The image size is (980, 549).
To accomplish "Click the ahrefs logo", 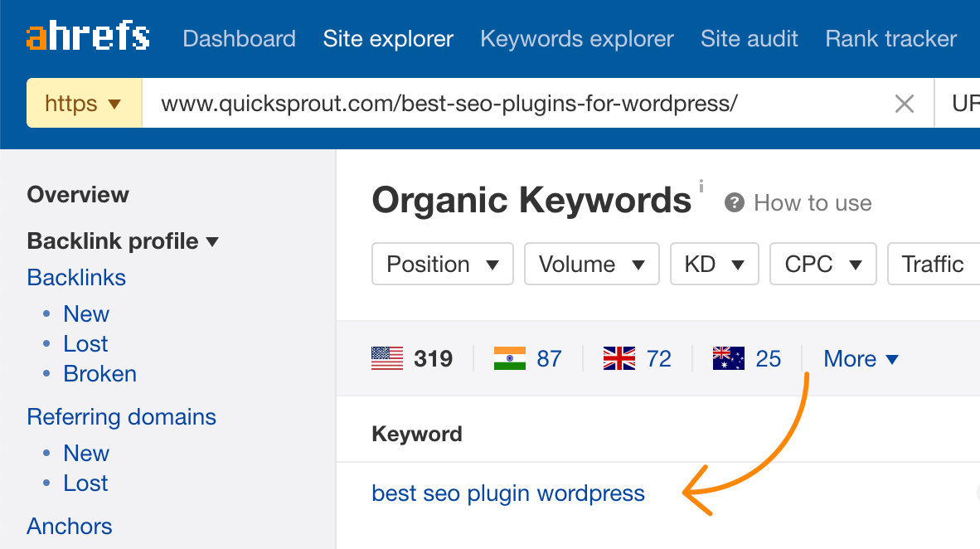I will click(86, 35).
